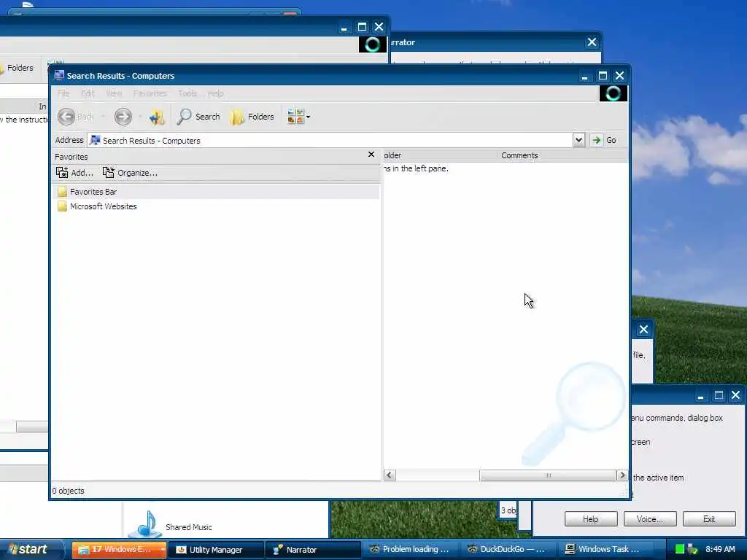Click the Back arrow in Search Results window
747x560 pixels.
66,117
